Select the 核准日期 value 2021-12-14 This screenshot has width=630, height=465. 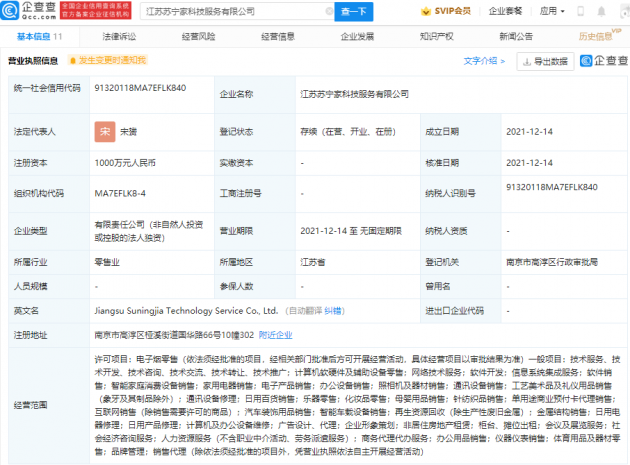pos(529,163)
